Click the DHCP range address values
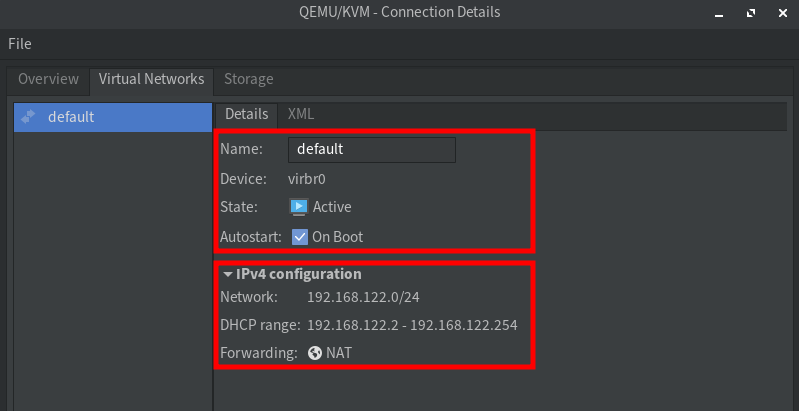Screen dimensions: 799x411 click(412, 326)
